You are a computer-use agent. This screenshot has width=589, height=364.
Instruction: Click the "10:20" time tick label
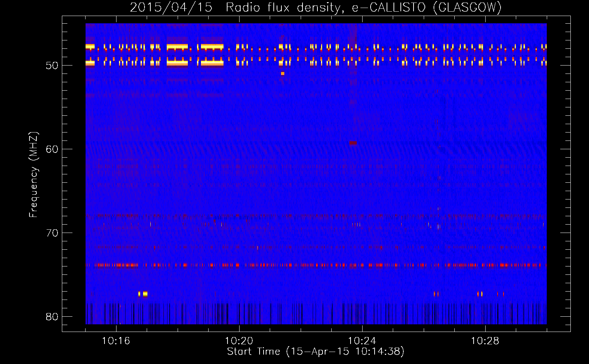tap(239, 341)
